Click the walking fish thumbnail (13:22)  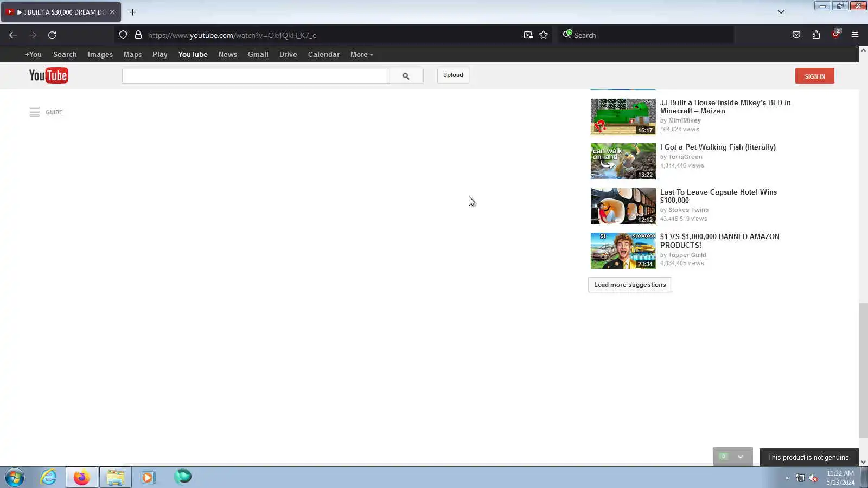(623, 161)
